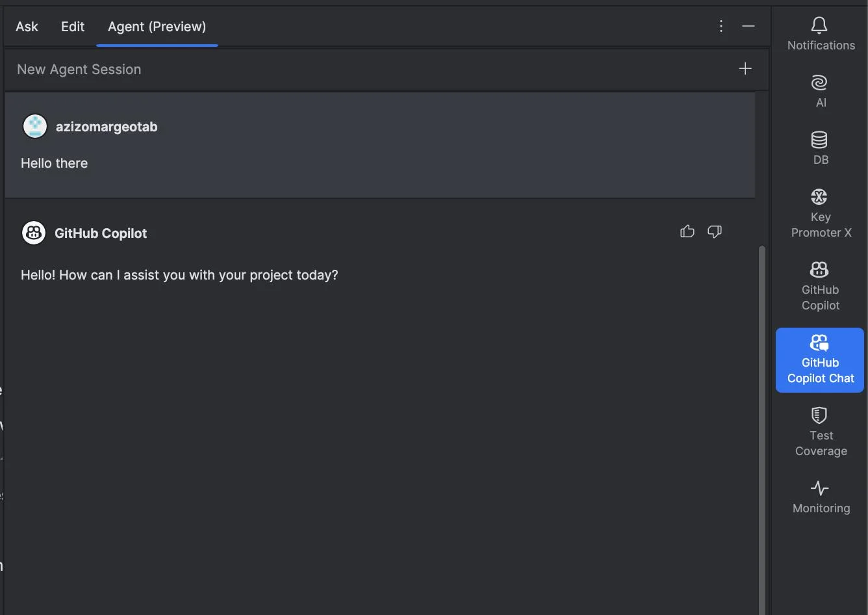Open the Notifications tool window

821,34
